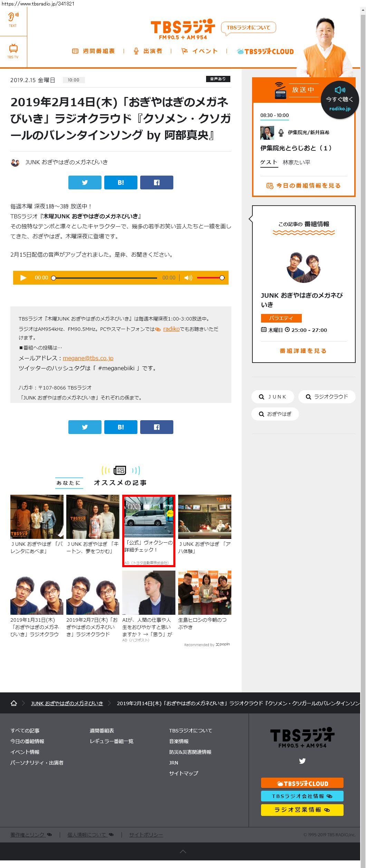Click megane@tbs.co.jp email link
This screenshot has width=366, height=868.
(x=88, y=358)
